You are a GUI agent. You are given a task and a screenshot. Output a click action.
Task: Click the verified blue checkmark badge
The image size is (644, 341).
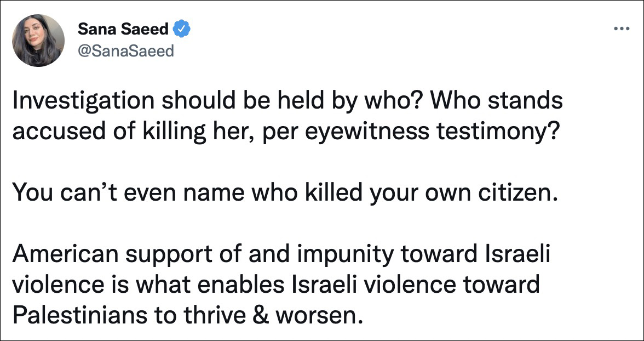182,28
